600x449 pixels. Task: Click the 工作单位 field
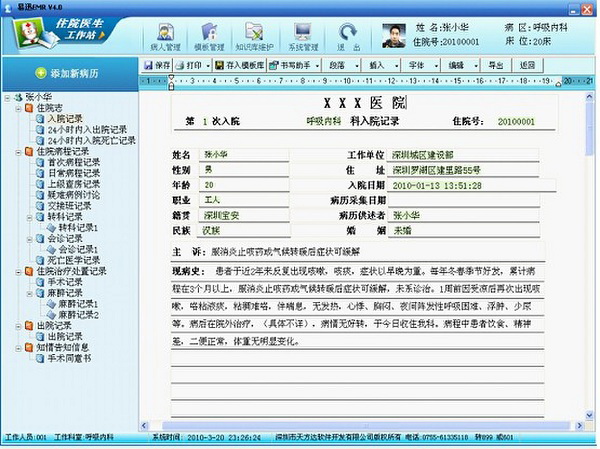pyautogui.click(x=463, y=155)
